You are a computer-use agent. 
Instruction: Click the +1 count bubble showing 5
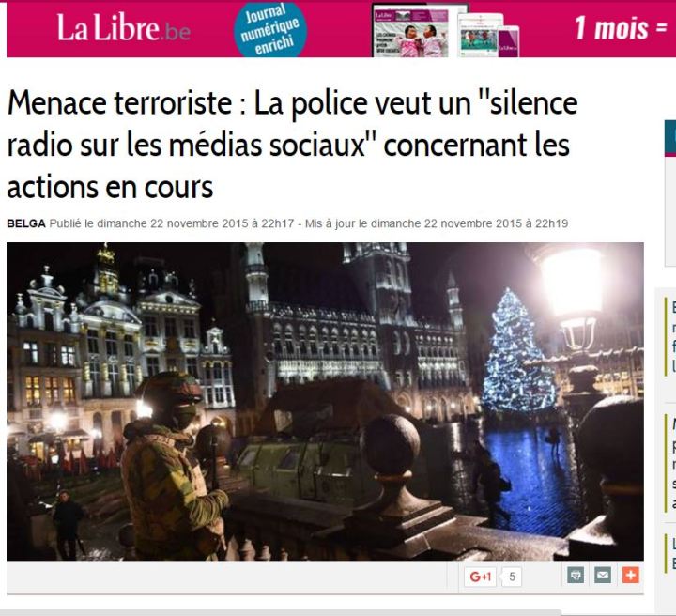[512, 577]
